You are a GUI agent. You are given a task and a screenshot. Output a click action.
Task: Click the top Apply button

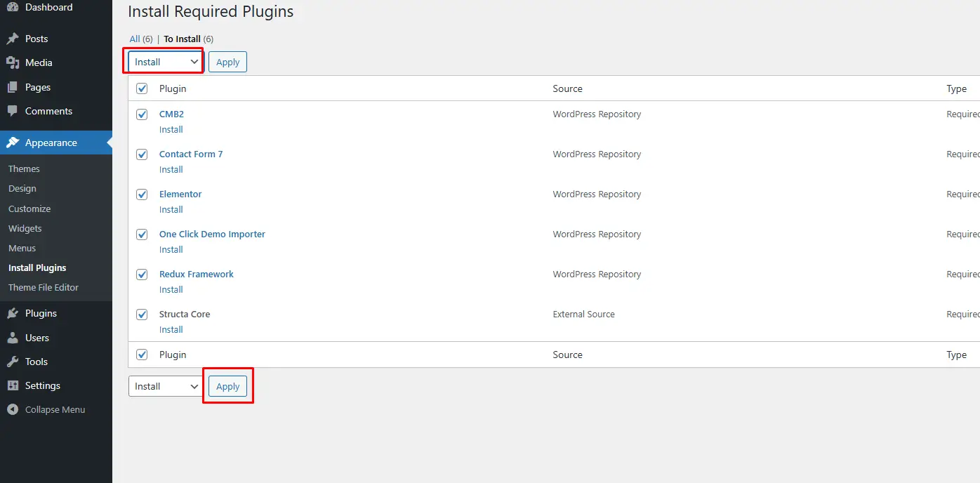[x=227, y=62]
